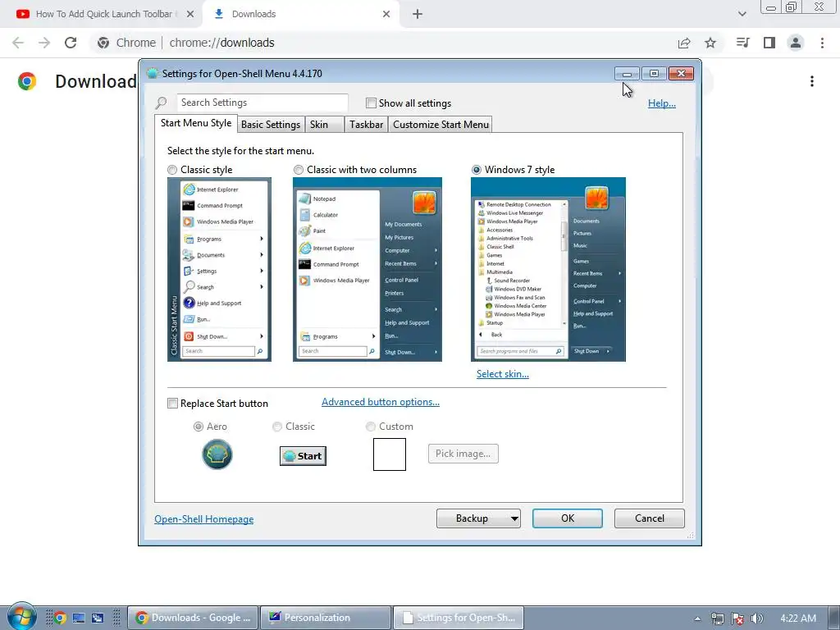
Task: Open Advanced button options... link
Action: tap(381, 402)
